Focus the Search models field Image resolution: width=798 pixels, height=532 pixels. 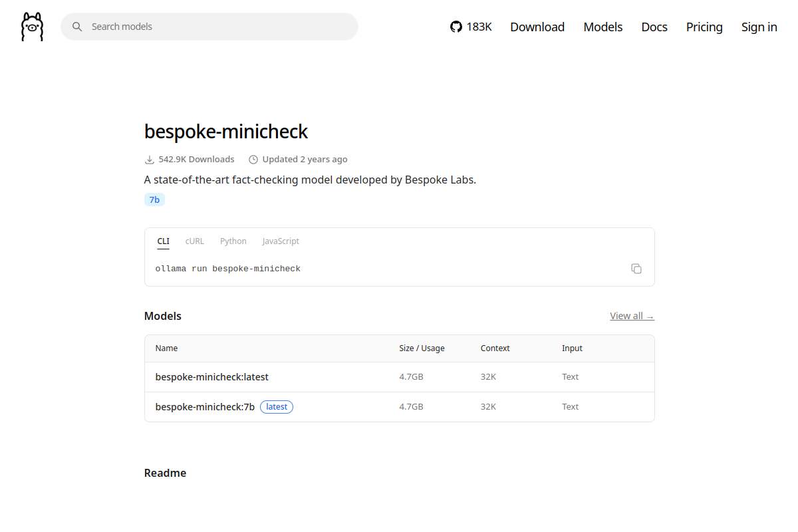click(209, 27)
